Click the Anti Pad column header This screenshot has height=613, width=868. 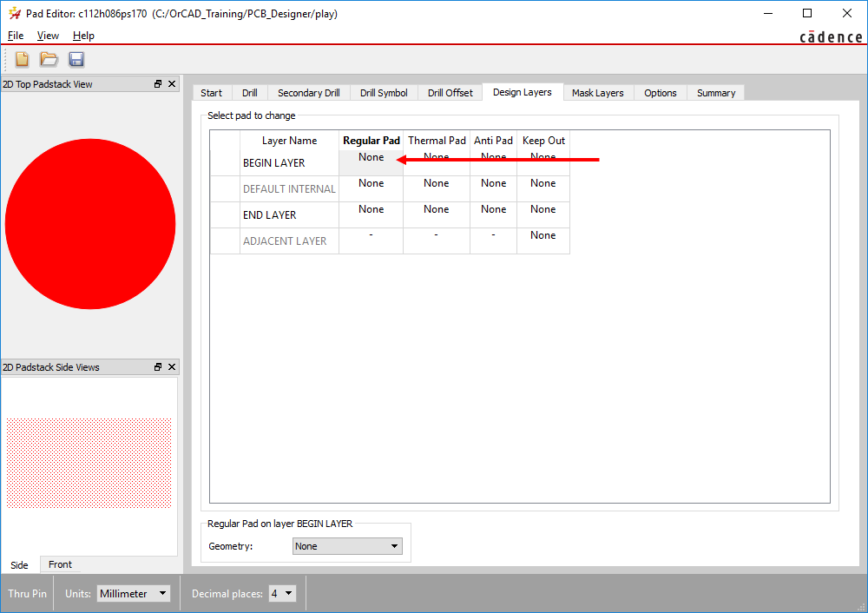point(493,141)
